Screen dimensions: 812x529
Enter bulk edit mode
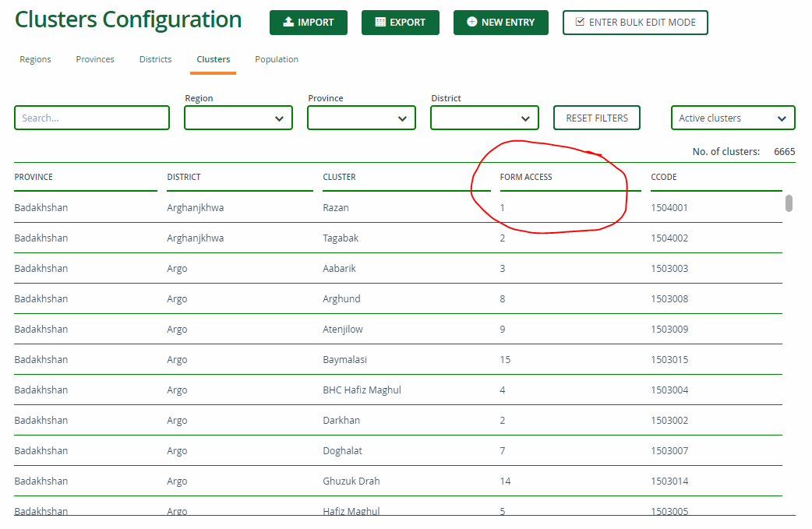pyautogui.click(x=635, y=23)
